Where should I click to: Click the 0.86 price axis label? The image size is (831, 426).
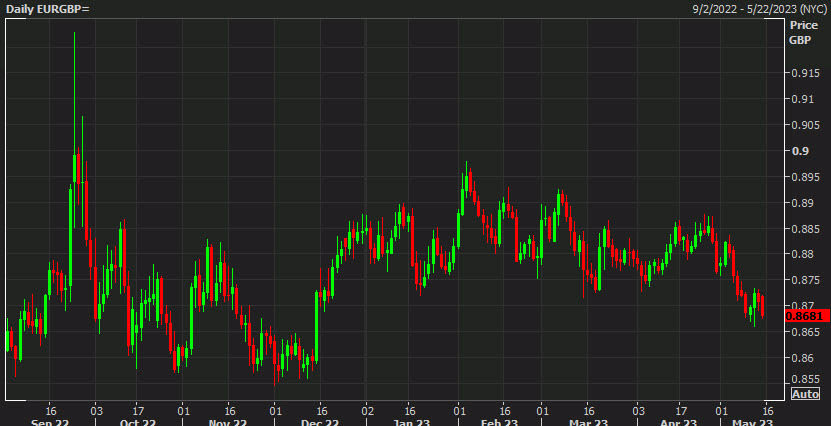click(x=802, y=358)
